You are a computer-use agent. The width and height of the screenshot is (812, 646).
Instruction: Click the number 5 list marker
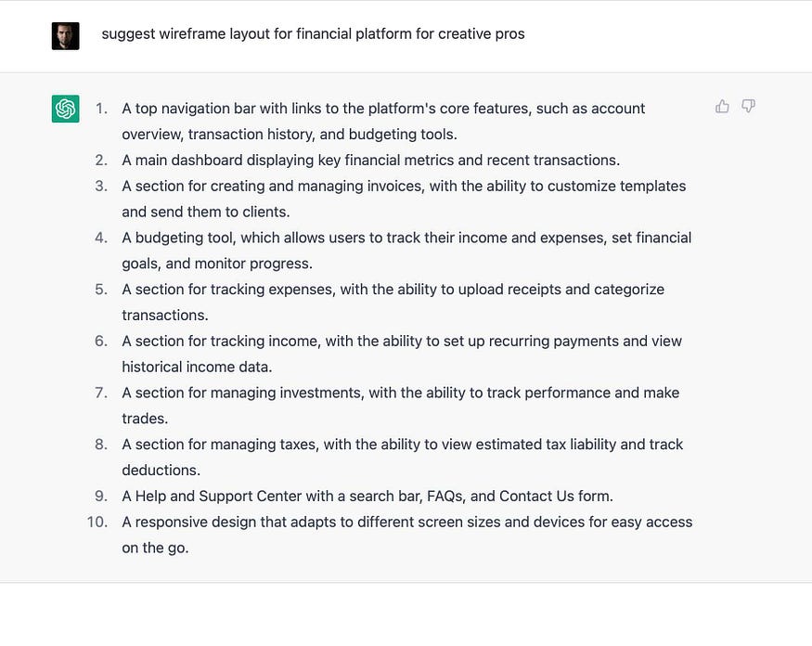(x=101, y=289)
